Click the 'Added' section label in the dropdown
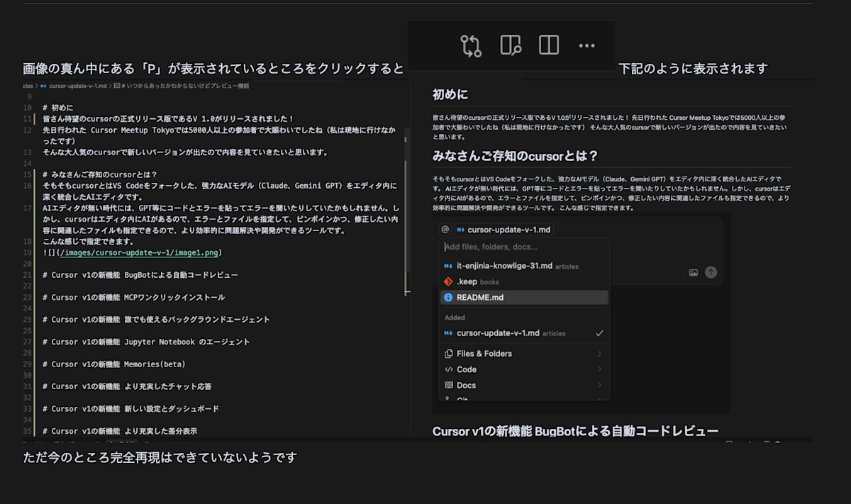The image size is (851, 504). click(455, 318)
